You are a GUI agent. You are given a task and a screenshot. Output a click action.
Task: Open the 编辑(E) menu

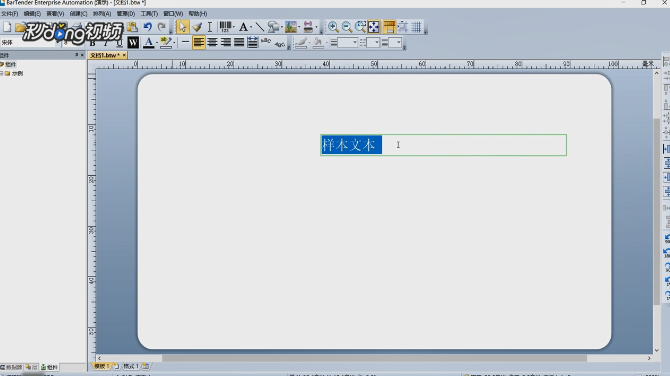point(32,14)
